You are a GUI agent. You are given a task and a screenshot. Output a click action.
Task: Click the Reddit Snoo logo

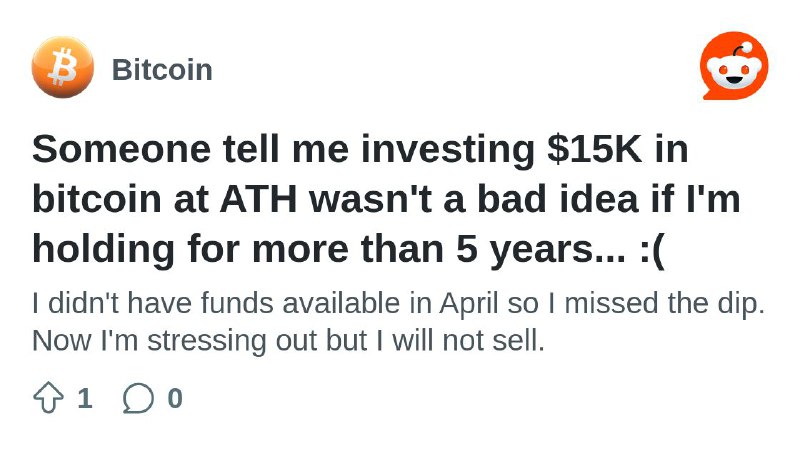click(x=734, y=66)
